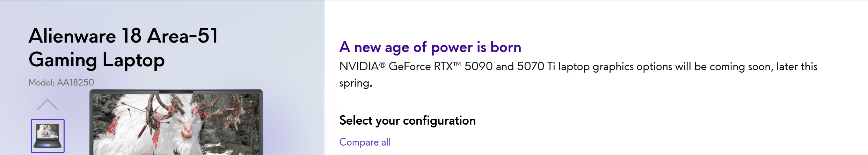Image resolution: width=868 pixels, height=155 pixels.
Task: Click the 'A new age of power is born' heading
Action: (x=430, y=47)
